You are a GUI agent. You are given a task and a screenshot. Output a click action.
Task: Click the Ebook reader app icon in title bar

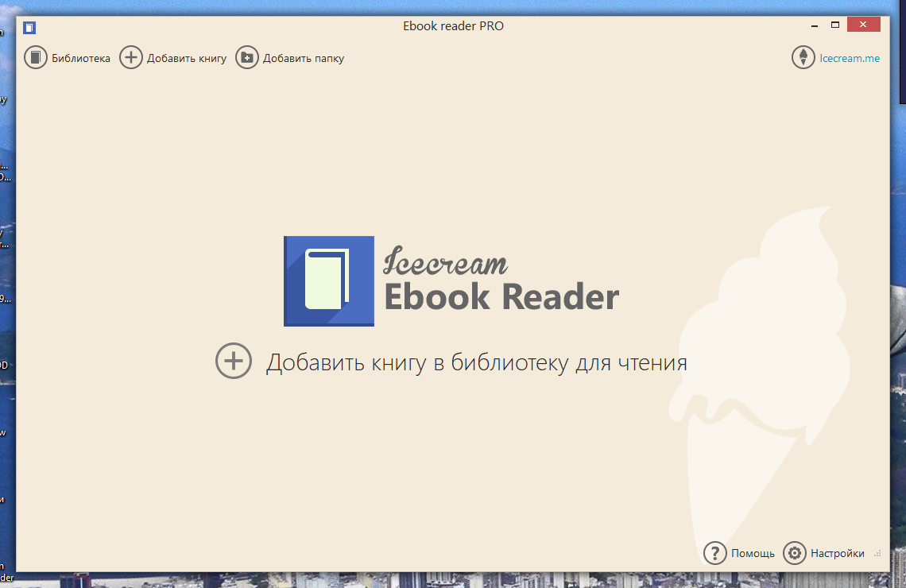click(x=29, y=27)
